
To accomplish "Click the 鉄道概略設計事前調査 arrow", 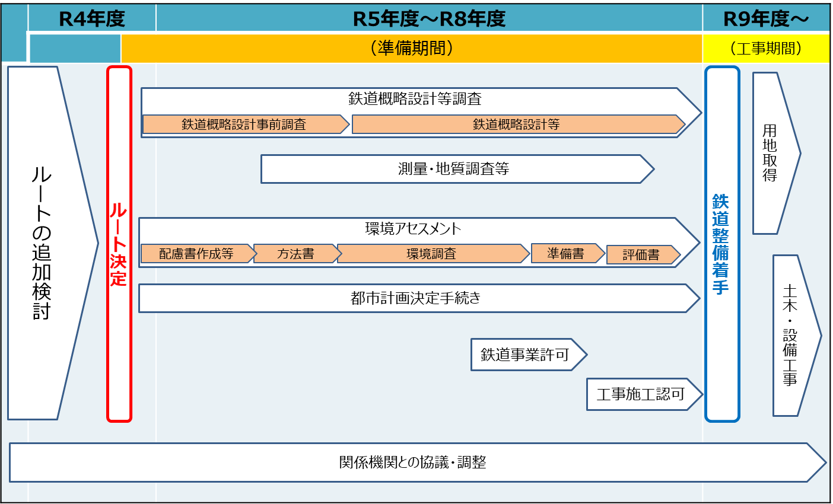I will 246,125.
